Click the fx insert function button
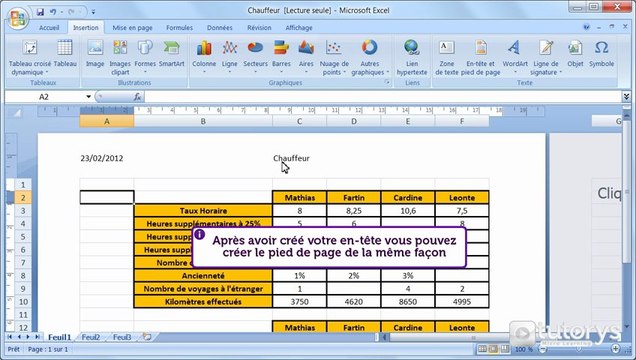This screenshot has width=636, height=360. click(138, 97)
